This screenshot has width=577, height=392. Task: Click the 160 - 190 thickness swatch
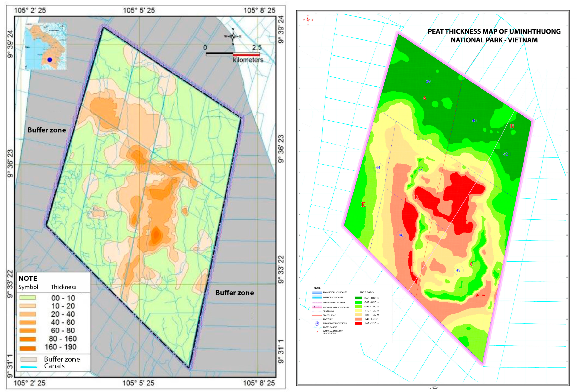click(x=28, y=348)
